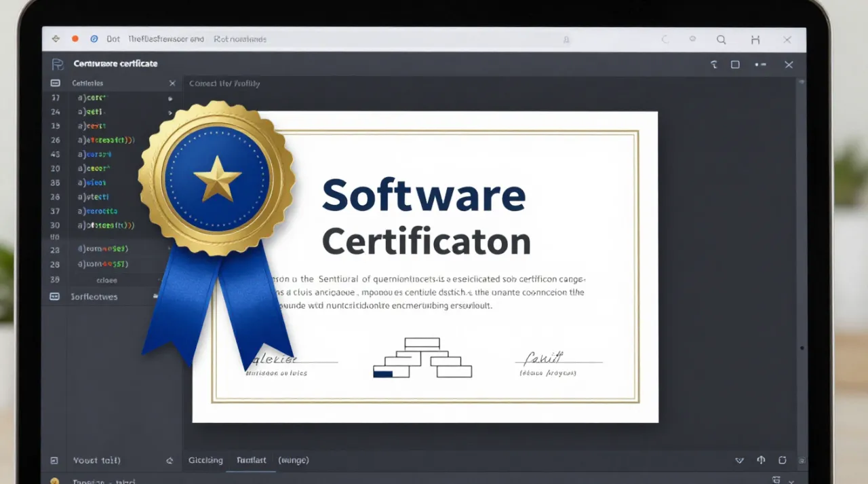Image resolution: width=868 pixels, height=484 pixels.
Task: Open the "Sorffeotwes" sidebar section
Action: coord(94,297)
